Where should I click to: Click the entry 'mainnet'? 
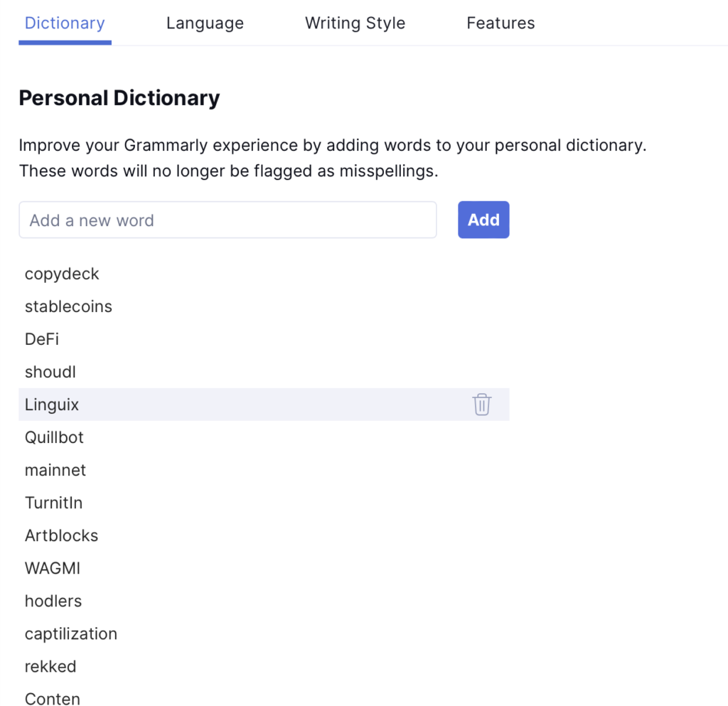pos(55,470)
